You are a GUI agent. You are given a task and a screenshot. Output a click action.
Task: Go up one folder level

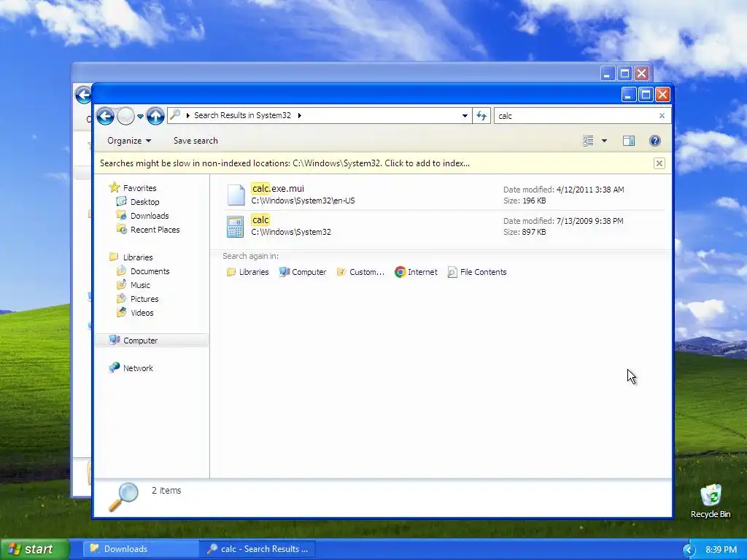pos(155,116)
